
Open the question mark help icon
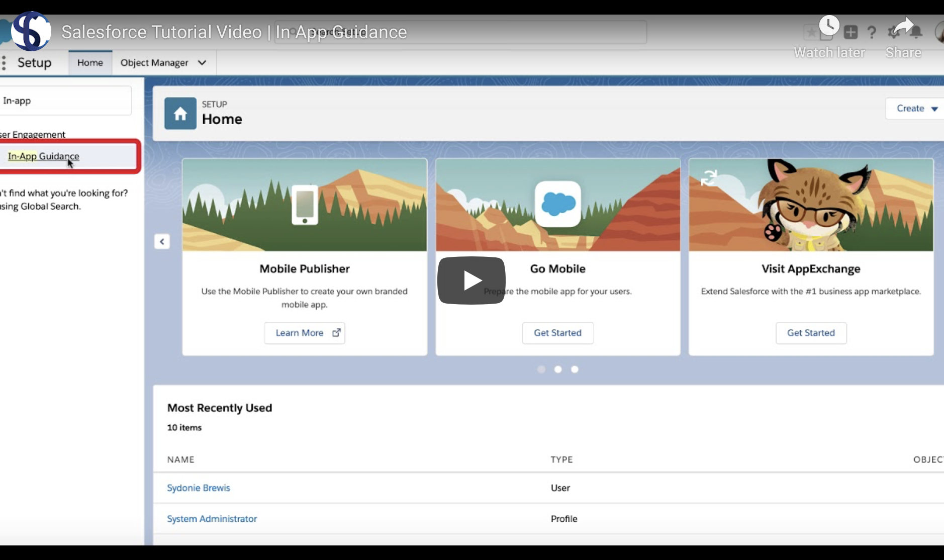click(x=872, y=32)
